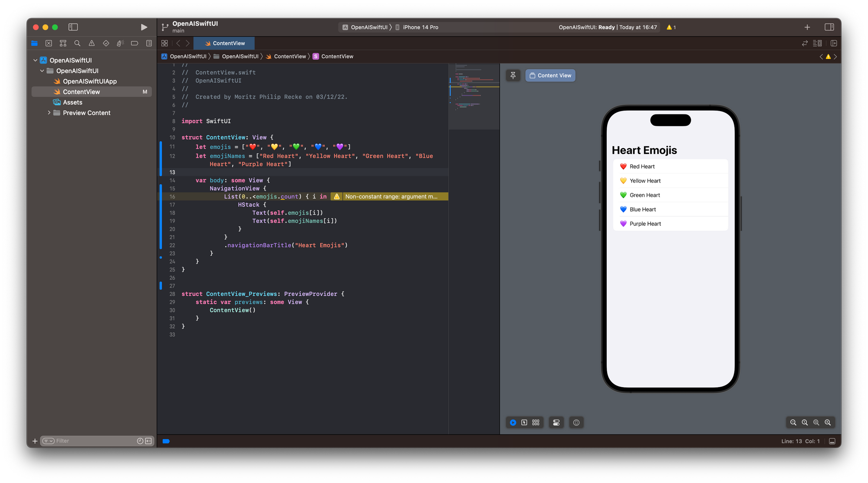
Task: Expand the Preview Content folder
Action: pyautogui.click(x=49, y=112)
